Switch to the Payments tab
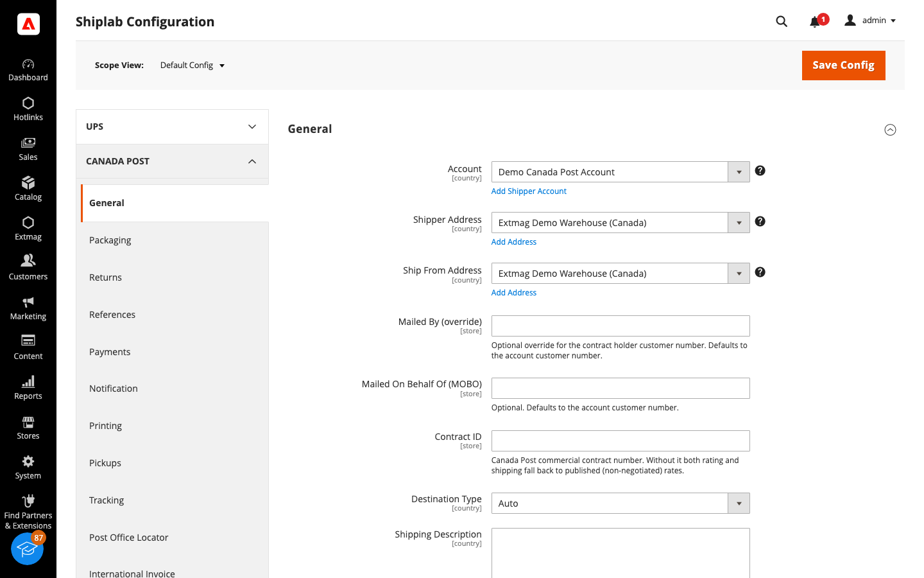Screen dimensions: 924x578 [x=175, y=352]
